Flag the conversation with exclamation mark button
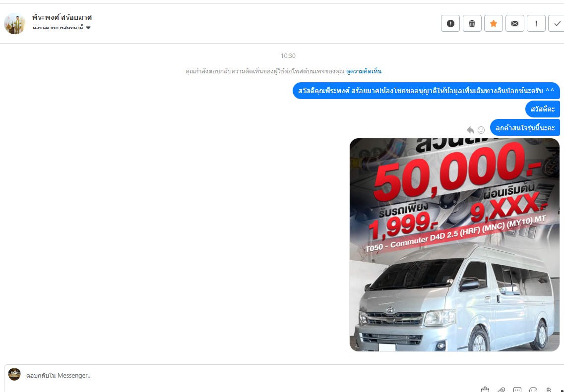This screenshot has width=564, height=392. (536, 24)
